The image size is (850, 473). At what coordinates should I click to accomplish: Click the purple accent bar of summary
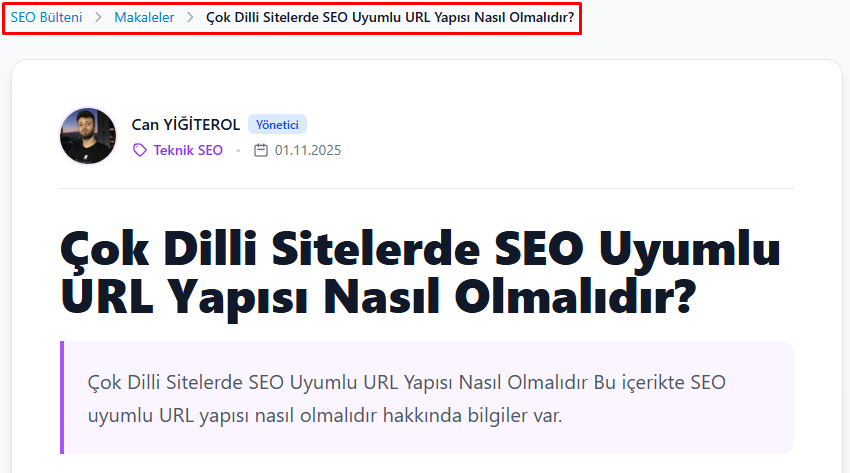pyautogui.click(x=62, y=397)
